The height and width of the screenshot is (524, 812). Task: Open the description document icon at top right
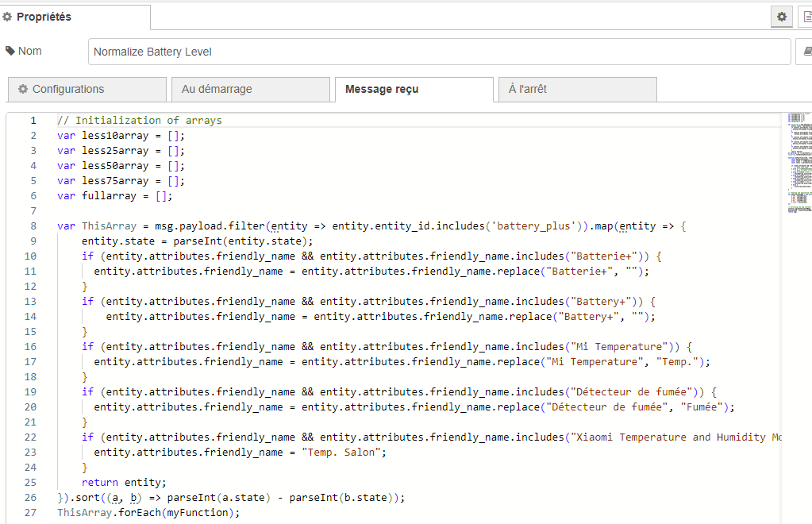(x=804, y=17)
